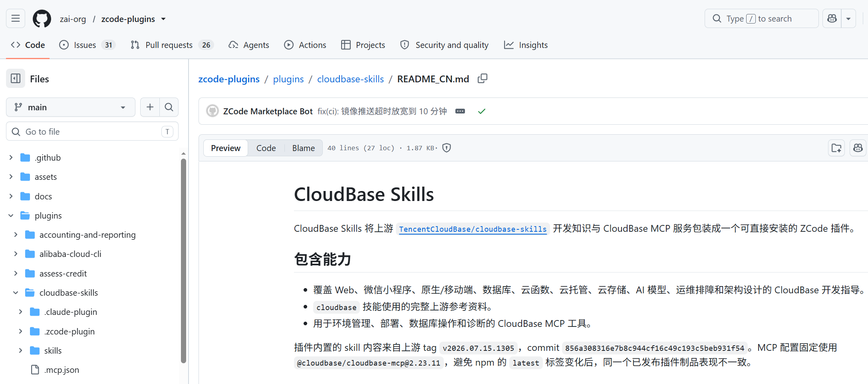This screenshot has height=384, width=868.
Task: Open the Agents tab
Action: tap(249, 45)
